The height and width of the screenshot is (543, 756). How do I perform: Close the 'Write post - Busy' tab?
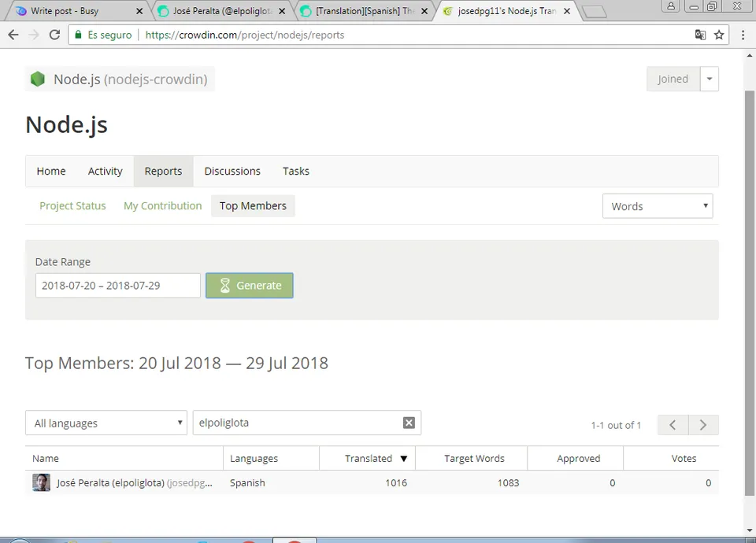click(139, 11)
